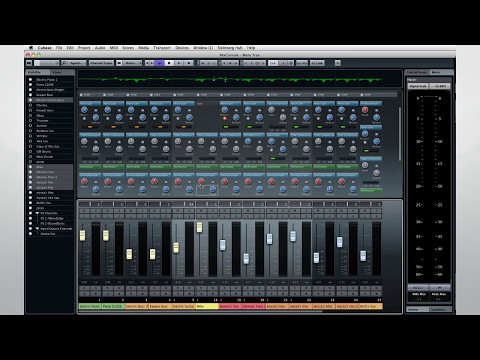The image size is (480, 360).
Task: Click the first blue knob in Electric Piano's top rack
Action: [84, 110]
